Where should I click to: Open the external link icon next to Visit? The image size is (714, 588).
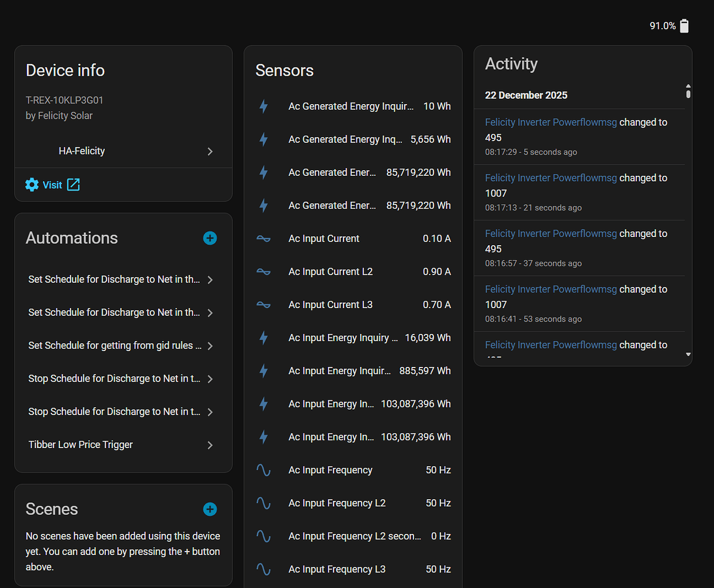coord(73,184)
